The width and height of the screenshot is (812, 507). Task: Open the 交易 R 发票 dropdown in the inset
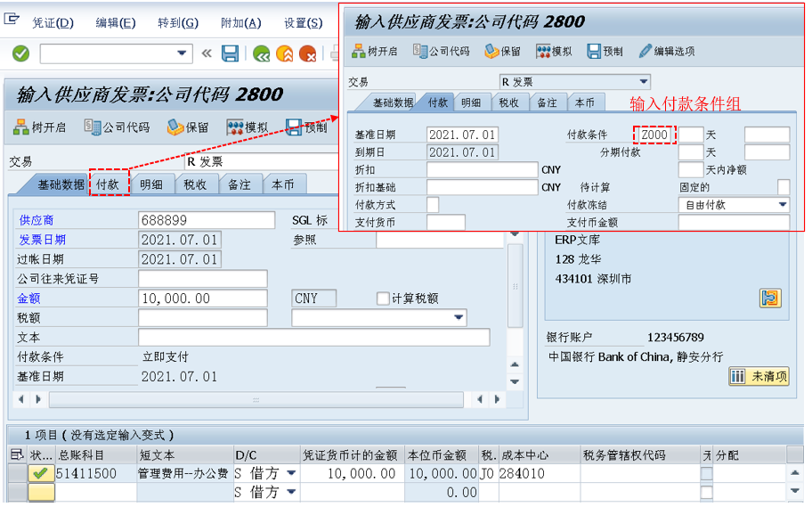point(643,81)
